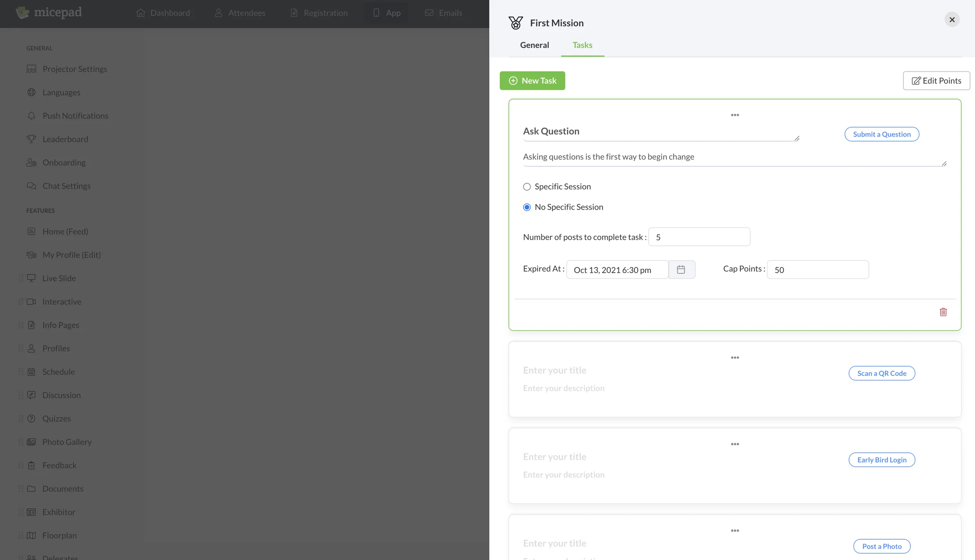Image resolution: width=975 pixels, height=560 pixels.
Task: Switch to the Tasks tab
Action: (x=582, y=45)
